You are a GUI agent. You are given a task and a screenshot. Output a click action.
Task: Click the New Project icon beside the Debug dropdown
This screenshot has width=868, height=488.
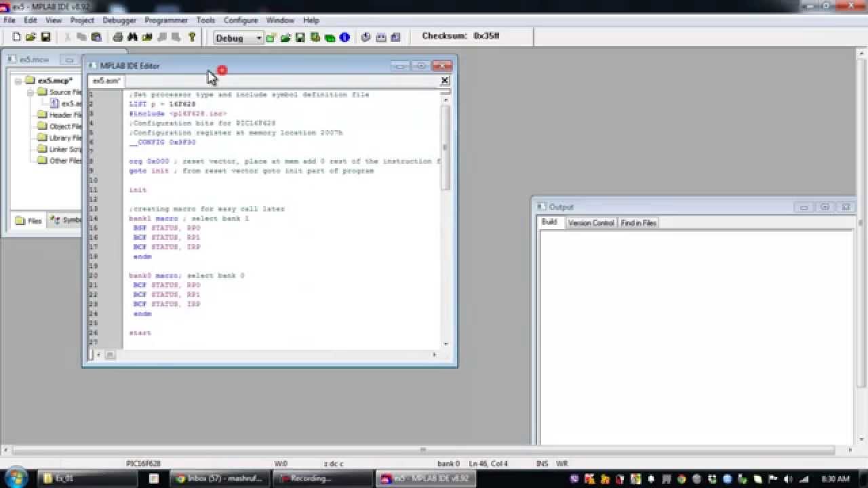tap(271, 37)
